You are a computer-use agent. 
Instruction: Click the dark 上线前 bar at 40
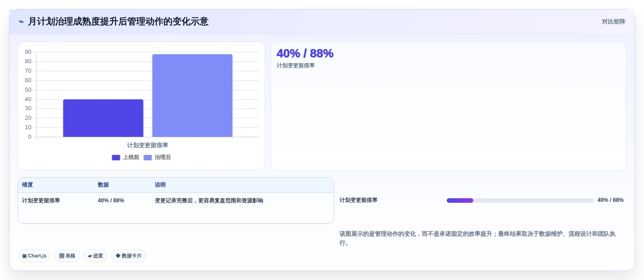click(x=103, y=118)
